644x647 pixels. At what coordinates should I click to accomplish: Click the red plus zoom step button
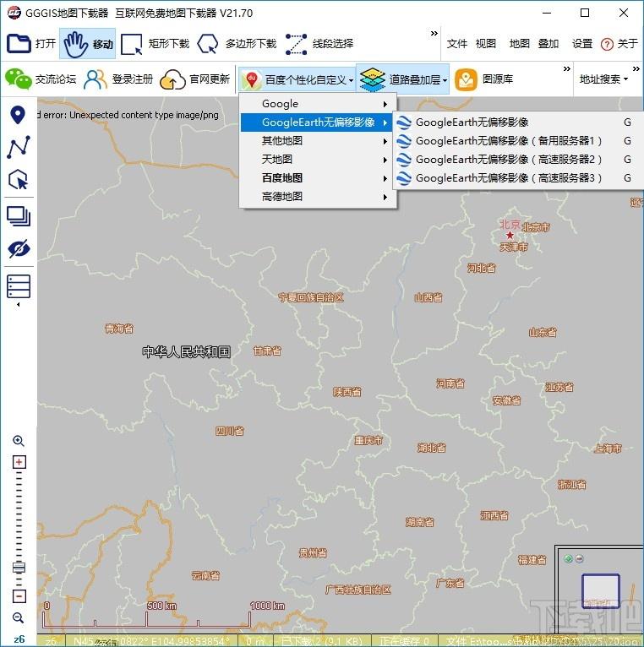click(x=19, y=462)
